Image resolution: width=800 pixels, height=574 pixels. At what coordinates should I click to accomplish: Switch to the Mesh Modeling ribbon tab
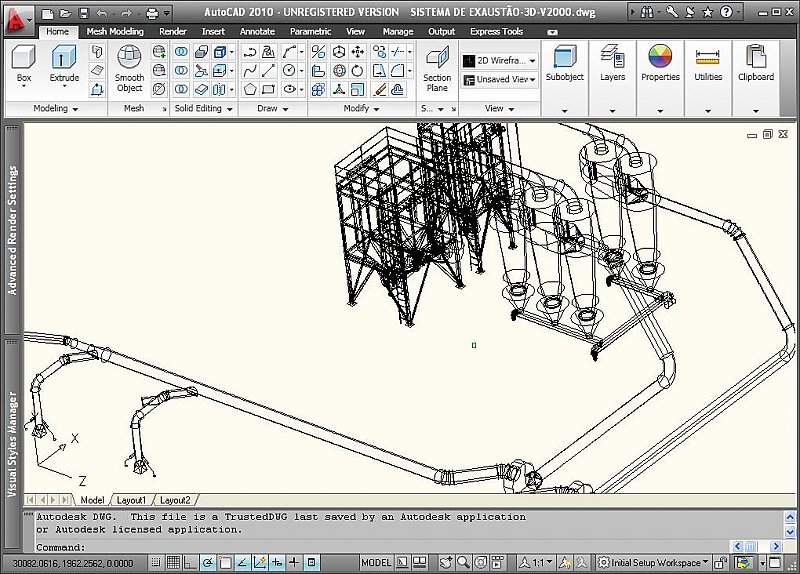(x=114, y=31)
